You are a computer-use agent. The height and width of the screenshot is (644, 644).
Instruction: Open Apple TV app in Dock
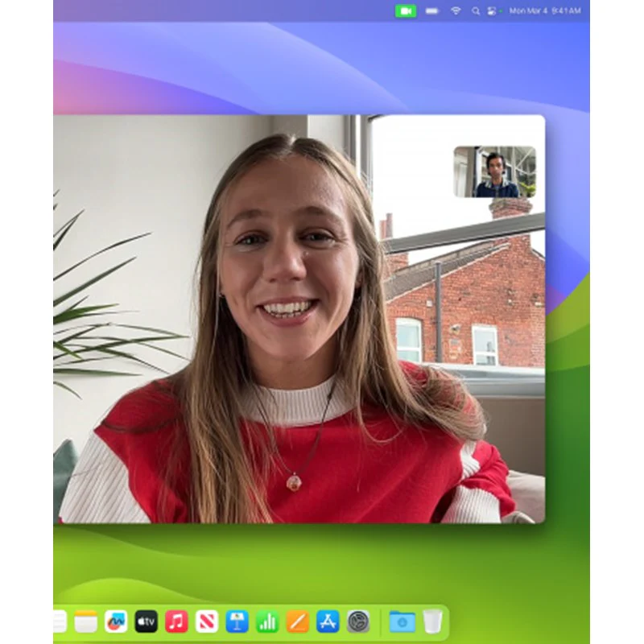pos(147,621)
